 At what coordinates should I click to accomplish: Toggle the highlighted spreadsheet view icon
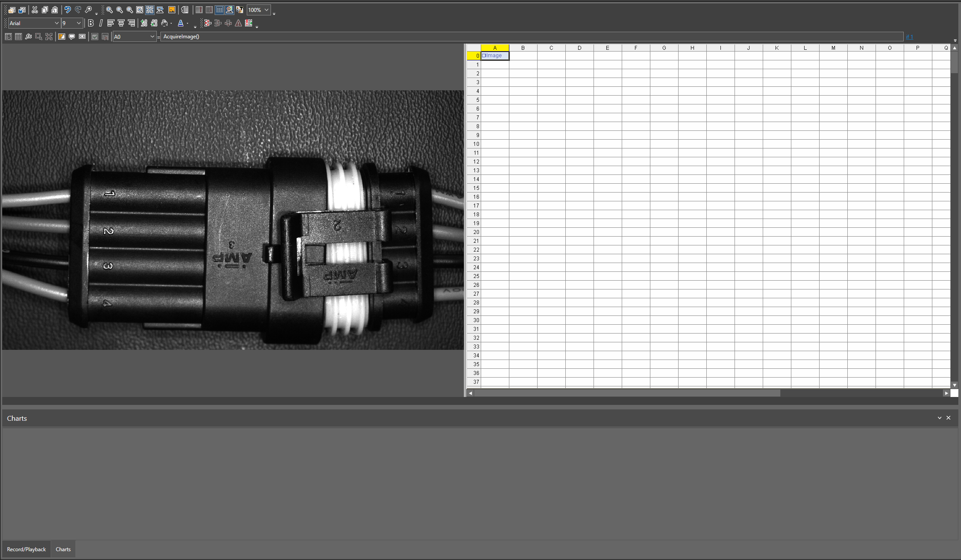[x=219, y=10]
